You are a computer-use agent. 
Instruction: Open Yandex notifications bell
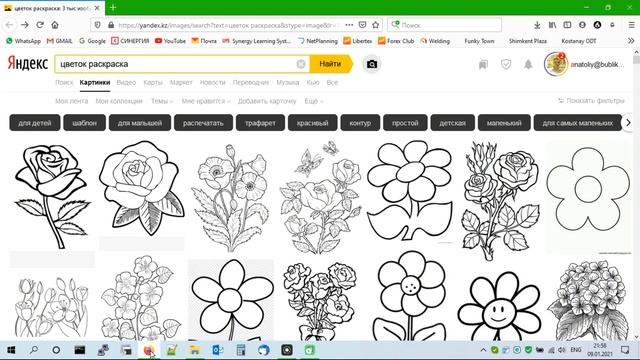click(528, 64)
